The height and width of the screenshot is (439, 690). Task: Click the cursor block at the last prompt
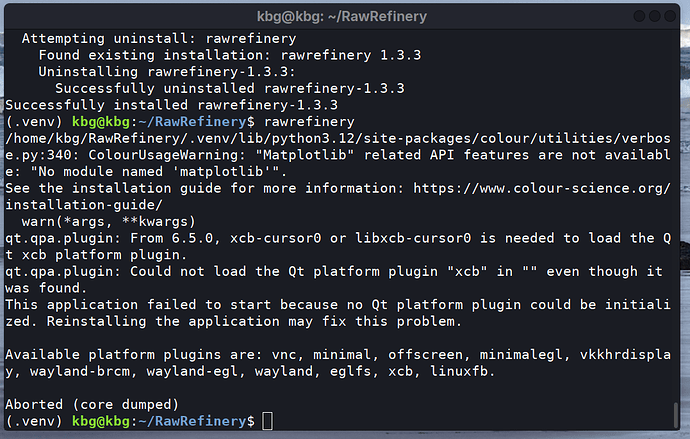[266, 421]
